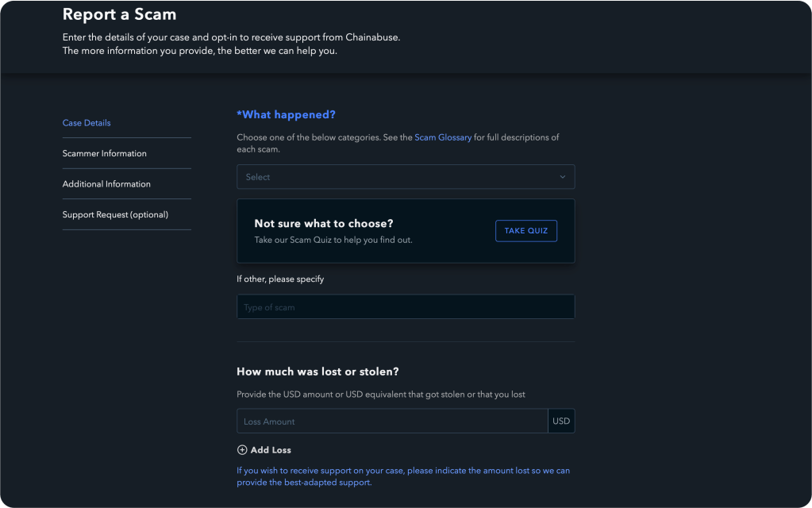
Task: Focus the Type of scam text field
Action: pos(405,307)
